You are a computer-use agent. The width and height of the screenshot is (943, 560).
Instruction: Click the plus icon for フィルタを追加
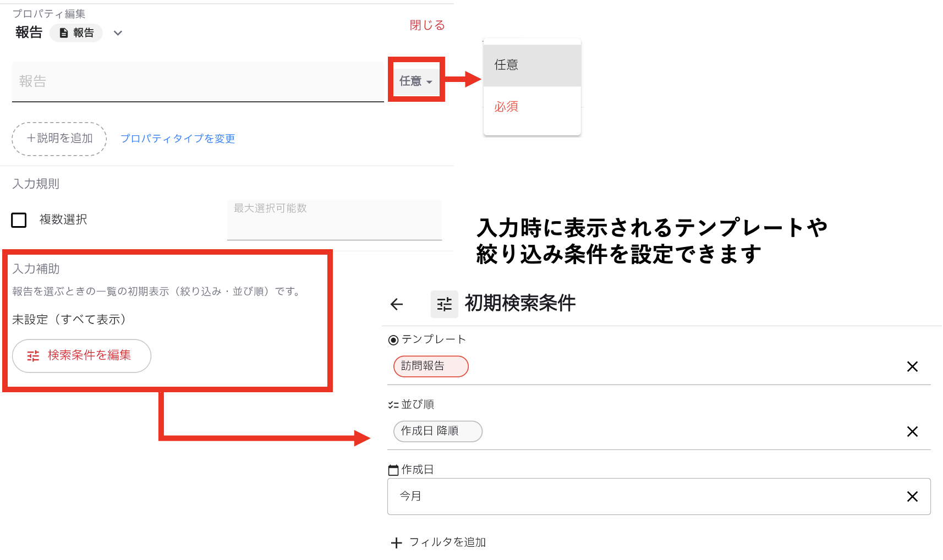click(396, 543)
